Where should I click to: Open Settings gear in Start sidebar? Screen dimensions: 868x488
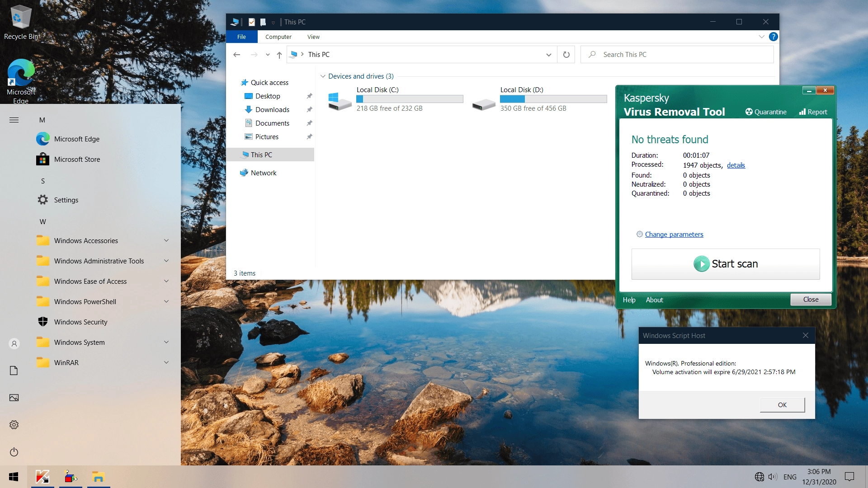[x=14, y=425]
